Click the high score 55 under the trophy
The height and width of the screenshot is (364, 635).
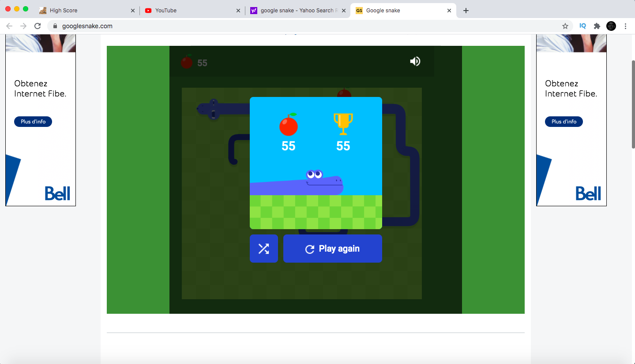[343, 146]
